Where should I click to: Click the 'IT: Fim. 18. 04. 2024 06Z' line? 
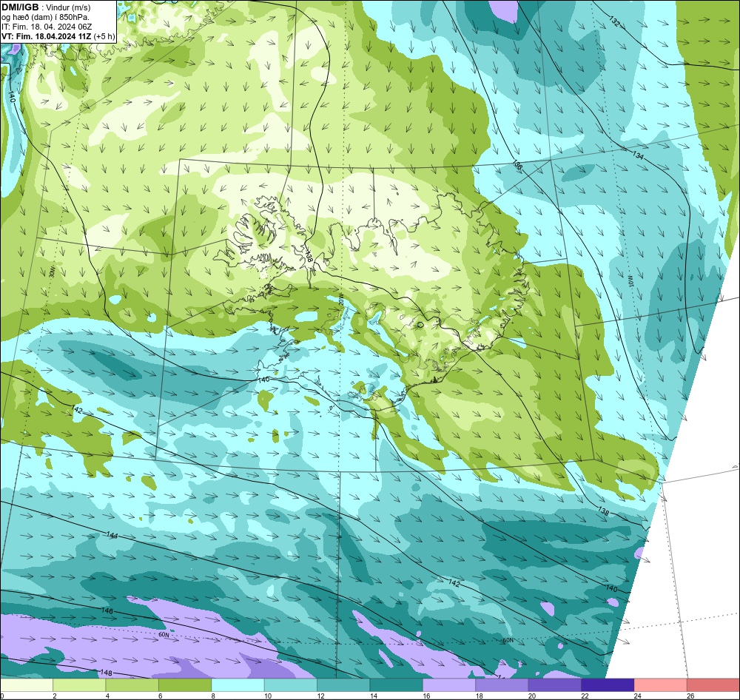[x=47, y=27]
